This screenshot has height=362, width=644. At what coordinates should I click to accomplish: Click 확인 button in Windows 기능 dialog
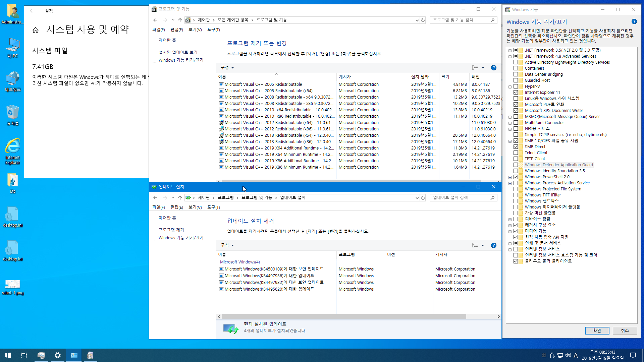(597, 330)
